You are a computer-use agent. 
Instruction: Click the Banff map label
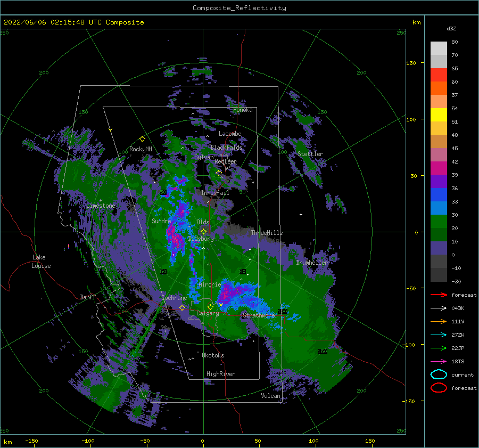coord(88,297)
